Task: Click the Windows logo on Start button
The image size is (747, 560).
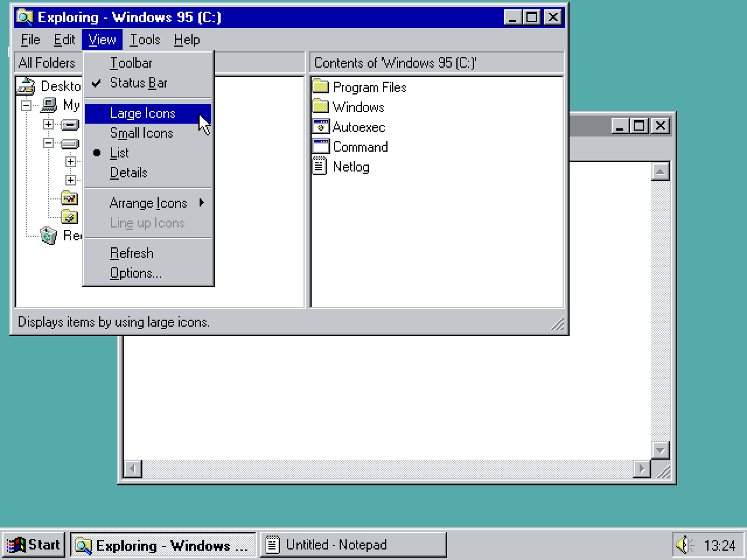Action: coord(16,545)
